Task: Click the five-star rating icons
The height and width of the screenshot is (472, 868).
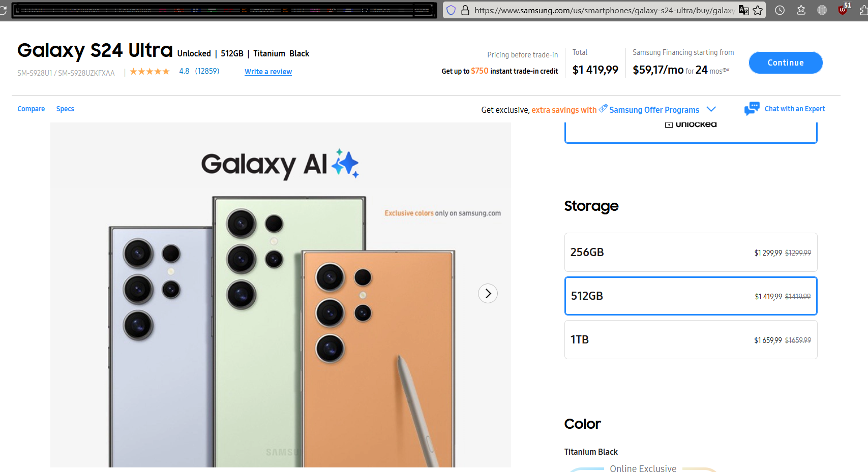Action: (149, 72)
